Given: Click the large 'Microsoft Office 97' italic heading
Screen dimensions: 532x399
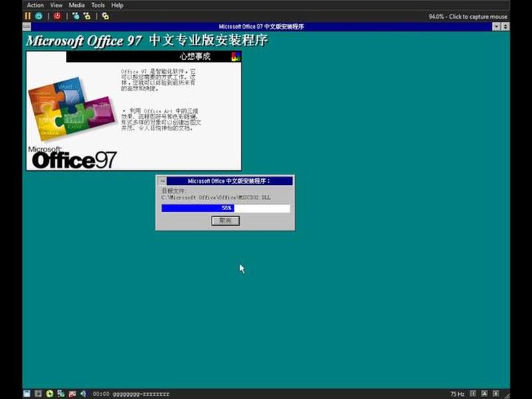Looking at the screenshot, I should [x=84, y=41].
